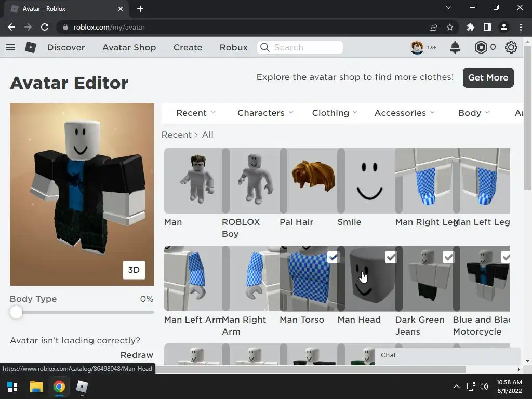This screenshot has height=399, width=532.
Task: Select the Man character thumbnail
Action: (193, 180)
